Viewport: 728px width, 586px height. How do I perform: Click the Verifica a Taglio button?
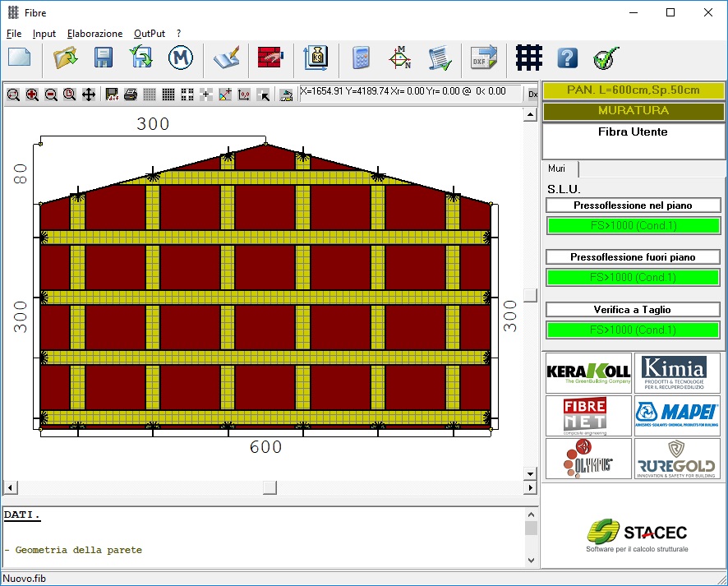pyautogui.click(x=633, y=309)
